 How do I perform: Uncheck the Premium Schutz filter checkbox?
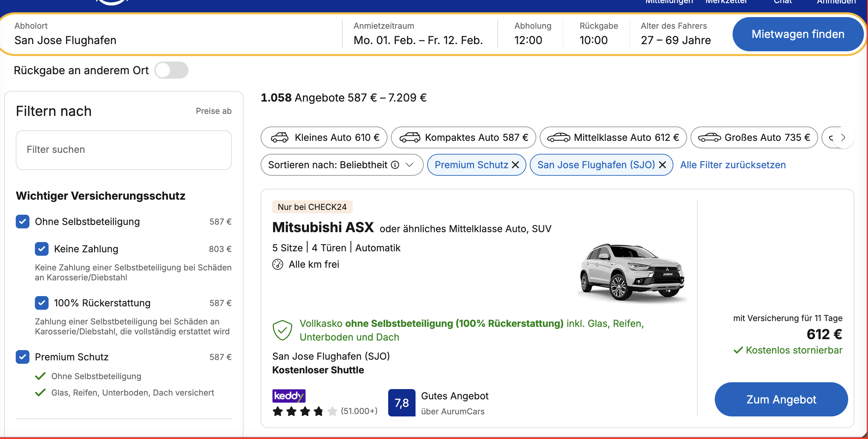click(x=23, y=357)
